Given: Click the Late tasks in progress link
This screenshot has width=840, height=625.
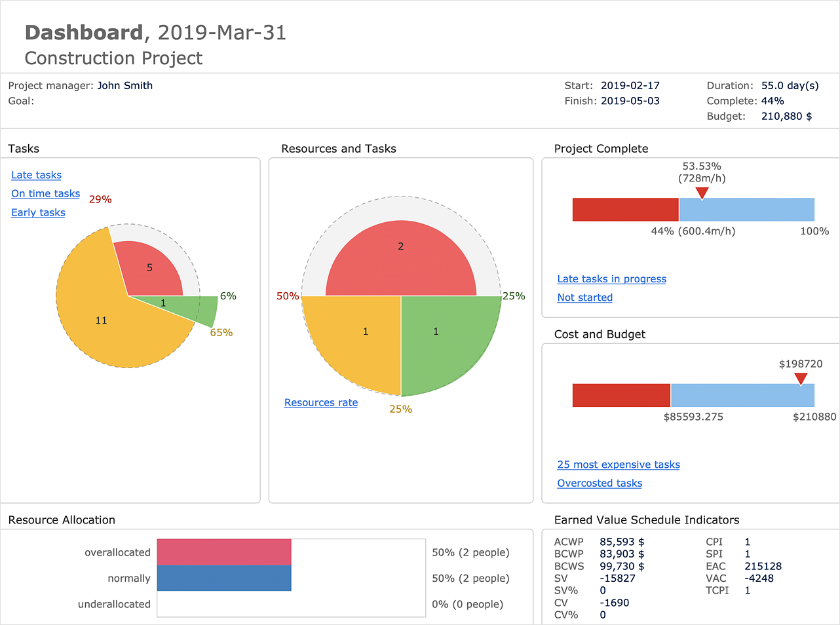Looking at the screenshot, I should (611, 279).
